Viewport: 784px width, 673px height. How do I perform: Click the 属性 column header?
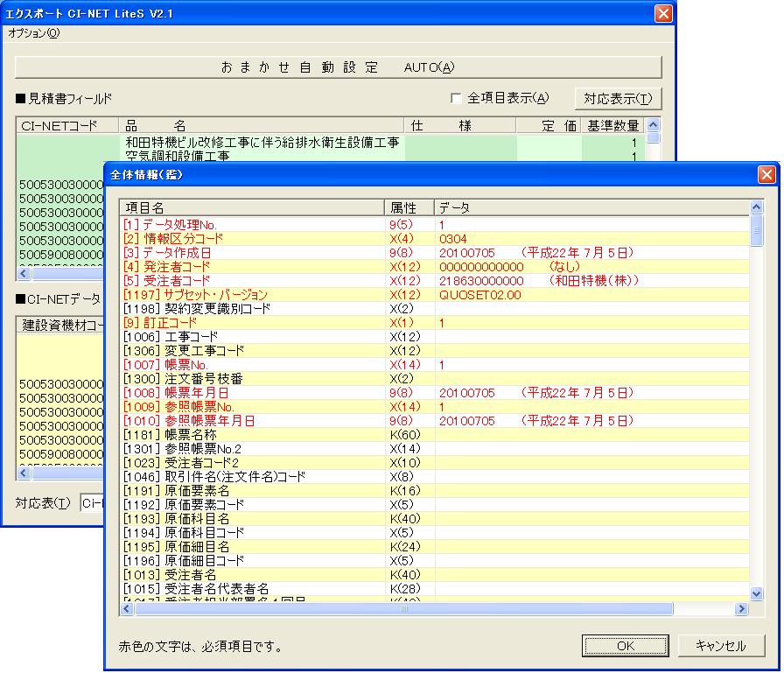(x=409, y=207)
